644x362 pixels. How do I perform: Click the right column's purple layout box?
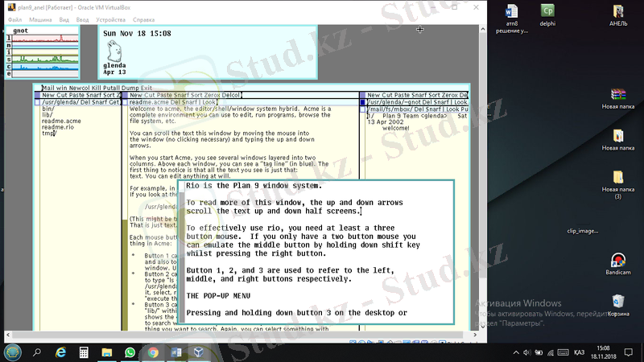(x=363, y=95)
